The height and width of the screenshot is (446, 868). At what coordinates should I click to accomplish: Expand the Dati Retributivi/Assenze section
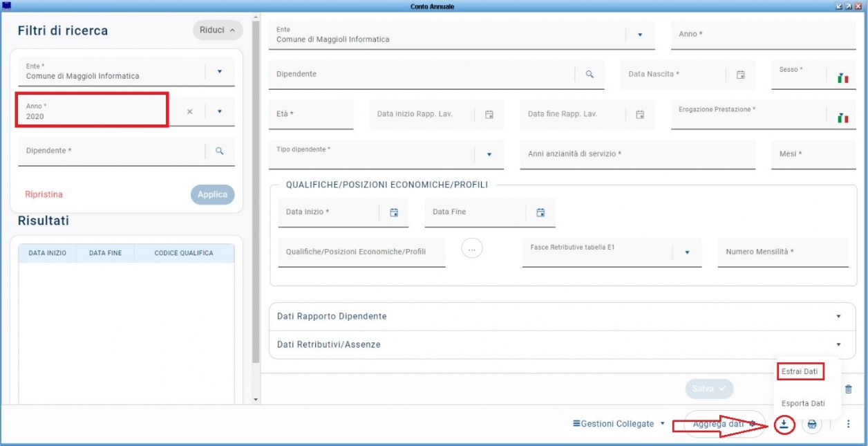[838, 344]
